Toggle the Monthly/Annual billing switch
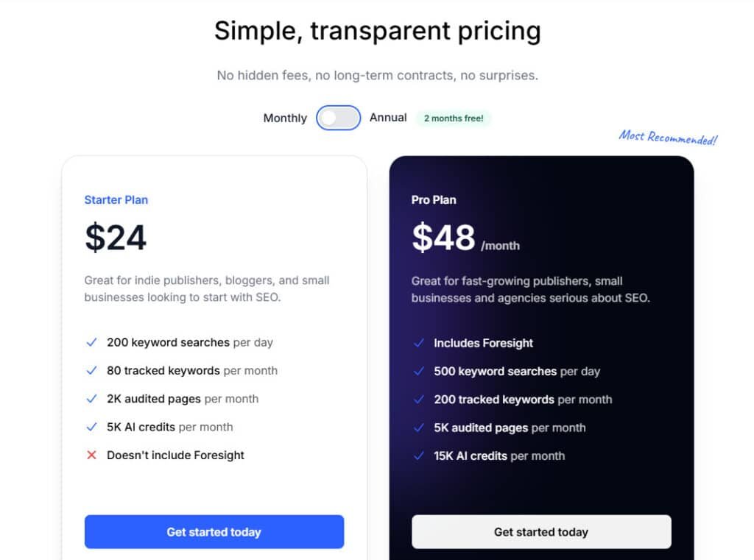This screenshot has width=754, height=560. pyautogui.click(x=338, y=118)
